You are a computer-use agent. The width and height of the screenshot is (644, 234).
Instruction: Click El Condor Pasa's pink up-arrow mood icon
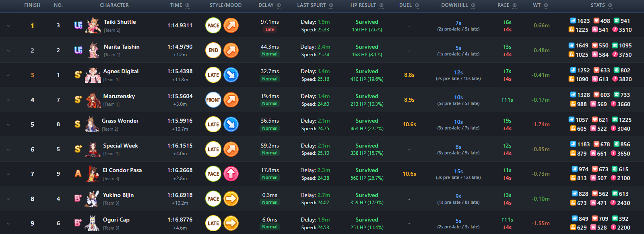tap(231, 174)
